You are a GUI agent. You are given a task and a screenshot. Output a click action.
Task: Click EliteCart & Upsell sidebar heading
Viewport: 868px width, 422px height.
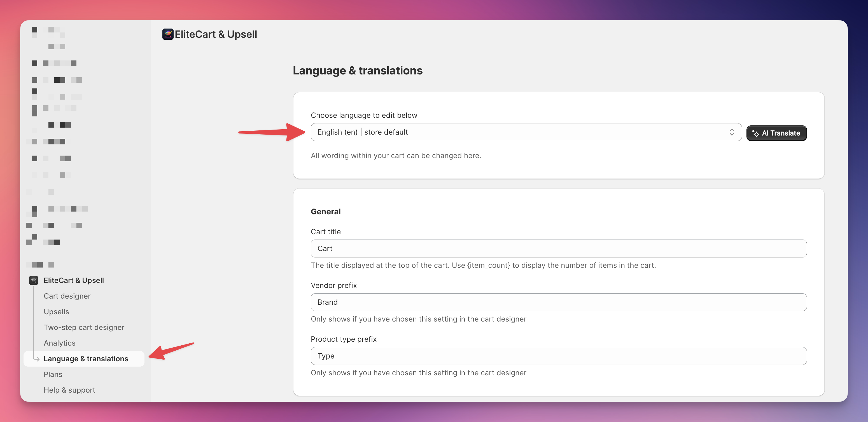(x=74, y=280)
